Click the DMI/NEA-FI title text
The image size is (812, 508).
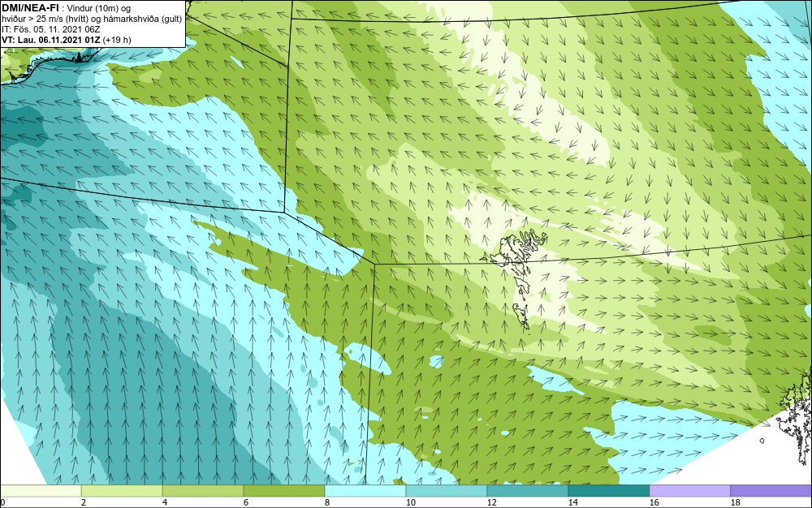click(x=29, y=8)
